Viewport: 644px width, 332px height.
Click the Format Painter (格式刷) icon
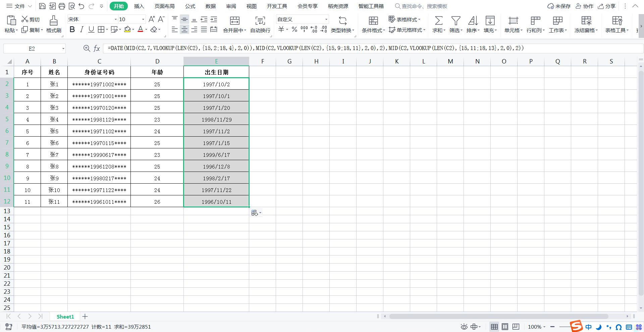(53, 21)
